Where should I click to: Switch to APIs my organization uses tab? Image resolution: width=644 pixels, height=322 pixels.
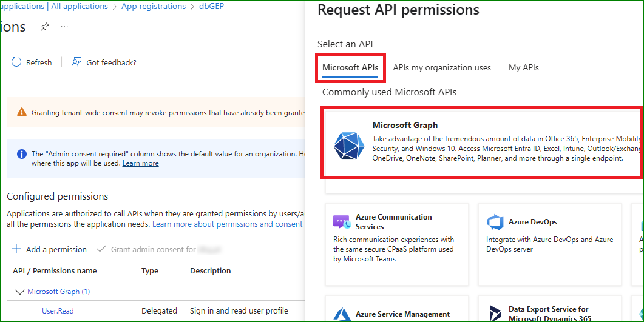click(x=442, y=67)
